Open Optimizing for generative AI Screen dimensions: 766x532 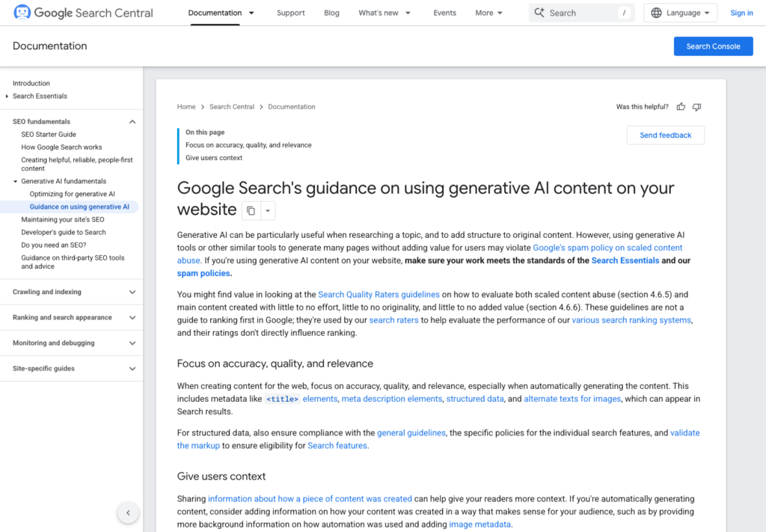[73, 194]
